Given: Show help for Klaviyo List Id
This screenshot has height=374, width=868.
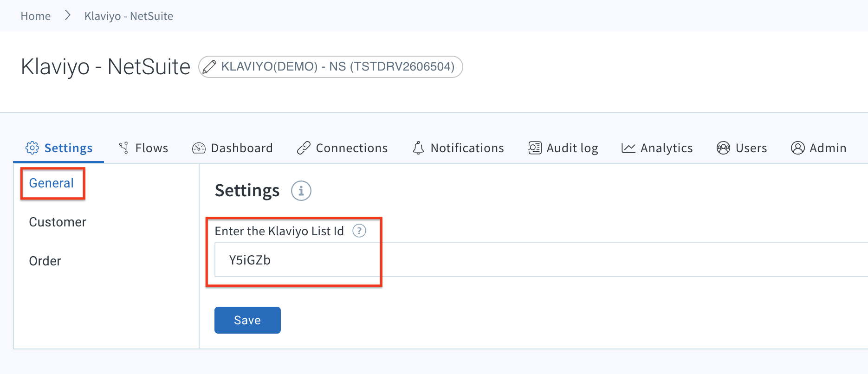Looking at the screenshot, I should [359, 231].
